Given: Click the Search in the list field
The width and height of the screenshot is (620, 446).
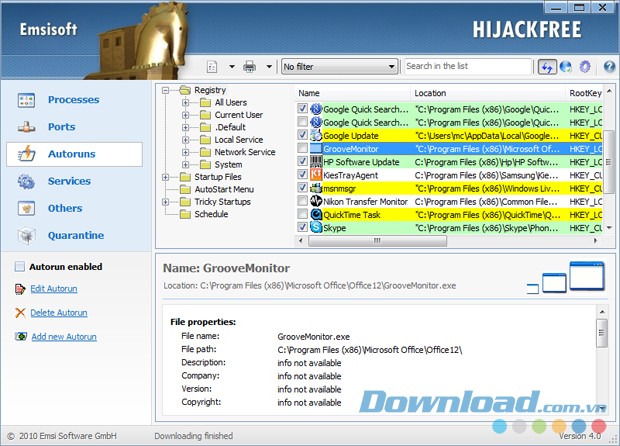Looking at the screenshot, I should point(468,66).
